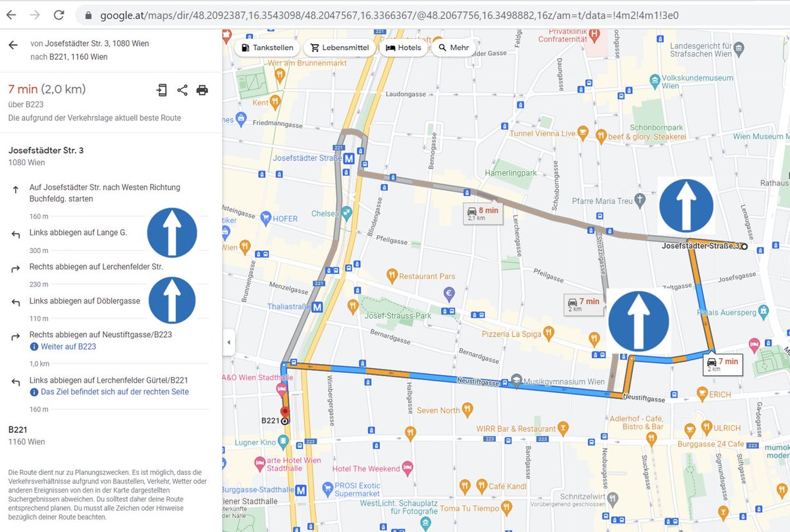
Task: Click step 'Links abbiegen auf Döblergasse'
Action: point(85,301)
